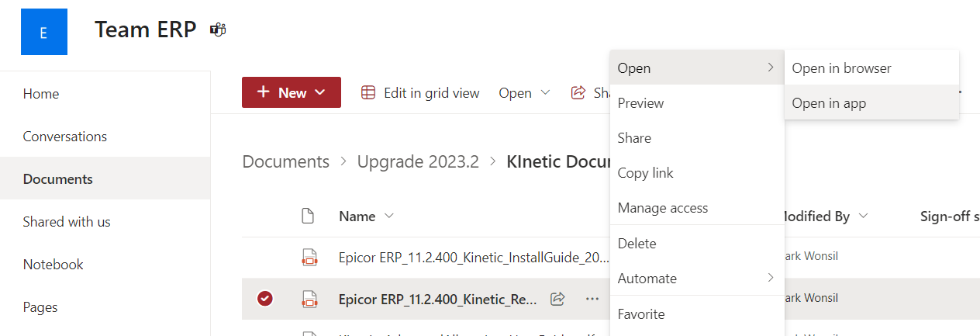980x336 pixels.
Task: Expand the Open dropdown in the toolbar
Action: [x=544, y=93]
